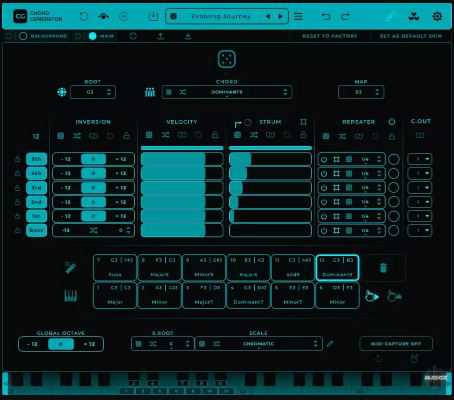
Task: Click the Inversion shuffle icon
Action: pos(77,136)
